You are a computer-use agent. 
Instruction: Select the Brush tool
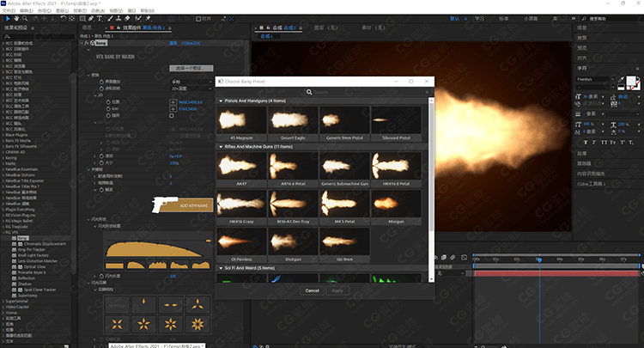pyautogui.click(x=110, y=19)
